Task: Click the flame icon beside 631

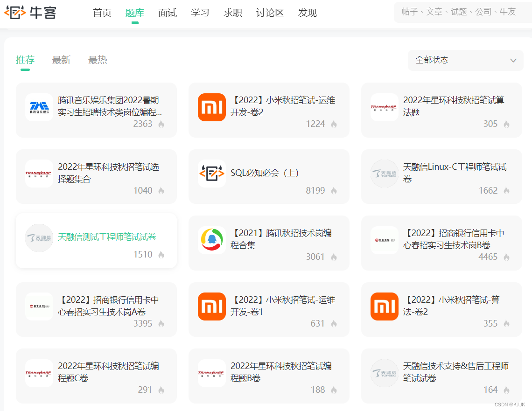Action: point(334,324)
